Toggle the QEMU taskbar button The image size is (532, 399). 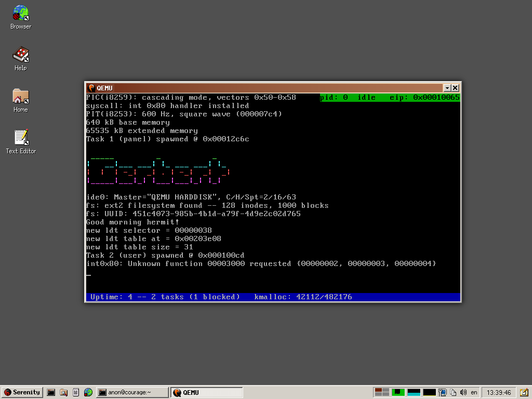[207, 393]
